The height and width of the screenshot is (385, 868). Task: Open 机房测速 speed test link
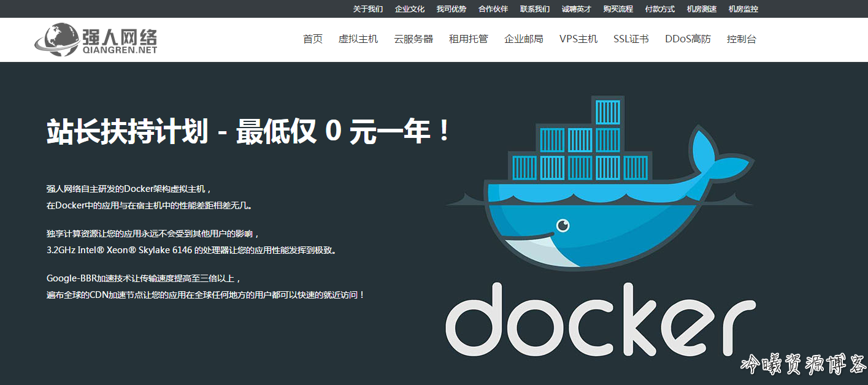[x=702, y=9]
